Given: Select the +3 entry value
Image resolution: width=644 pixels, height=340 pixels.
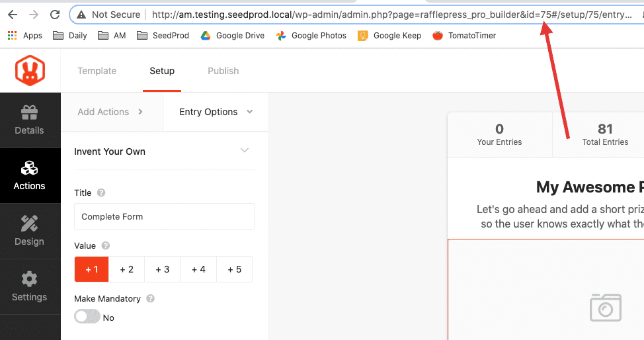Looking at the screenshot, I should [x=162, y=269].
